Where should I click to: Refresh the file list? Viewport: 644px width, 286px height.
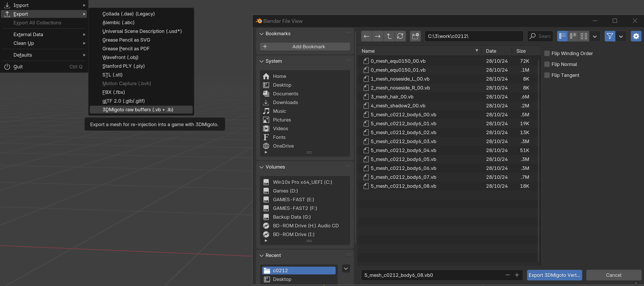[x=400, y=36]
